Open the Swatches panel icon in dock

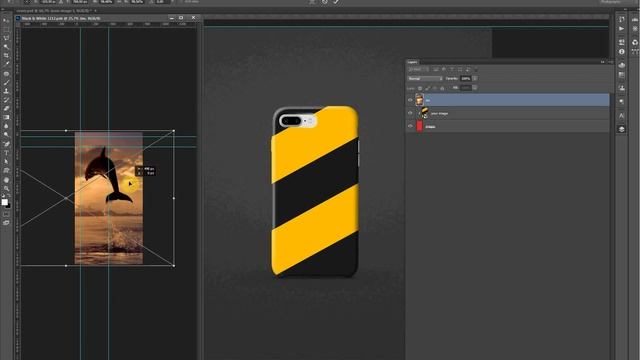(621, 75)
